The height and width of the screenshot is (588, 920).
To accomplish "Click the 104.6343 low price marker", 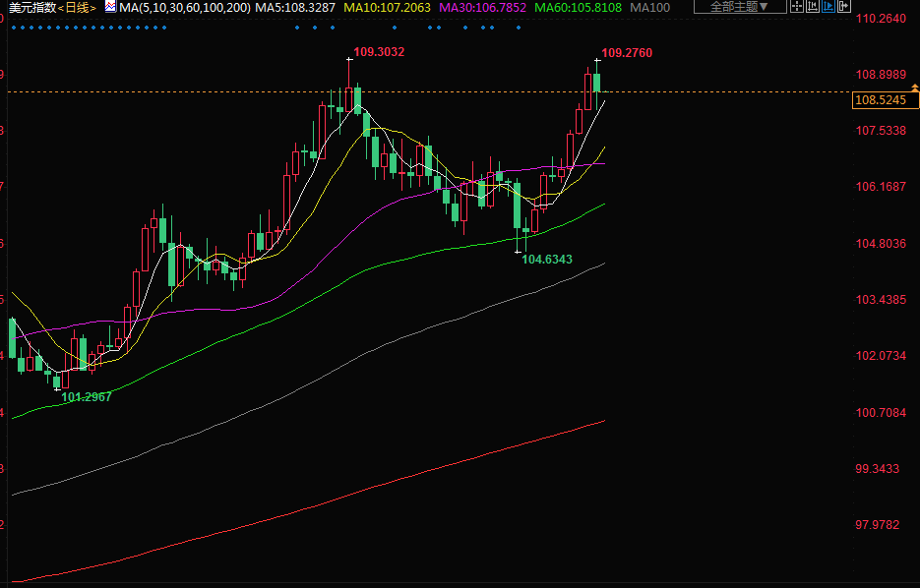I will (547, 260).
